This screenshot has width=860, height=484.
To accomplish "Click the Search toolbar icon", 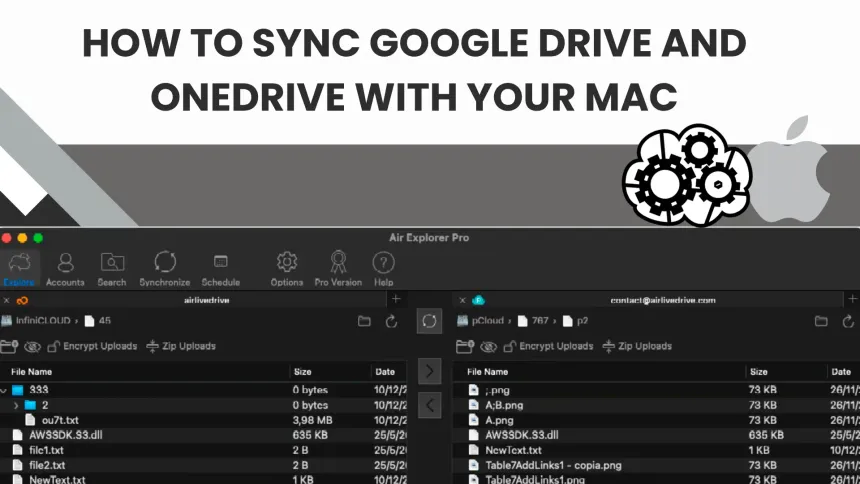I will tap(112, 269).
